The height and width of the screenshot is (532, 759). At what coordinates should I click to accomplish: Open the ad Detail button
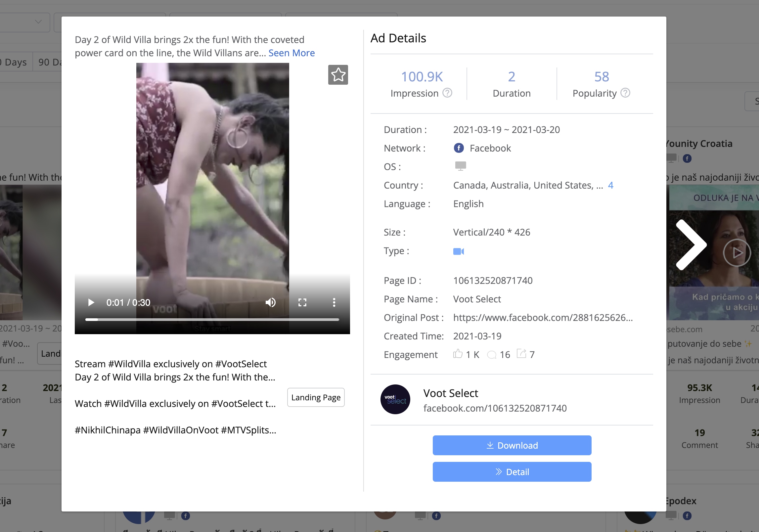click(x=512, y=472)
